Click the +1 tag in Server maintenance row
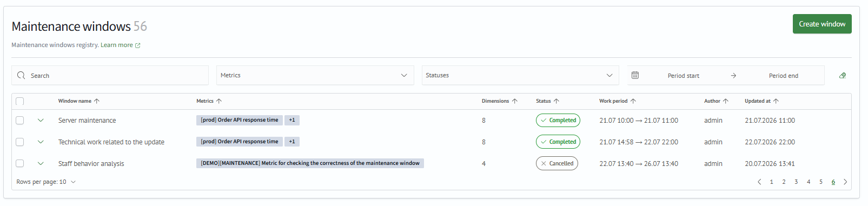The height and width of the screenshot is (206, 868). 292,120
